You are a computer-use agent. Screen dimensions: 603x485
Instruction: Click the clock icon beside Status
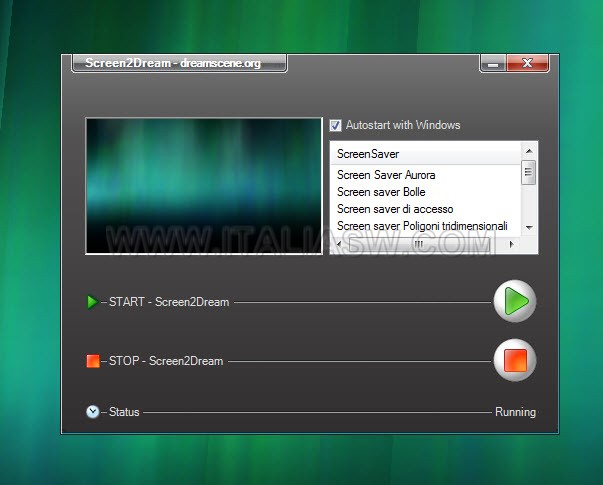[x=92, y=412]
